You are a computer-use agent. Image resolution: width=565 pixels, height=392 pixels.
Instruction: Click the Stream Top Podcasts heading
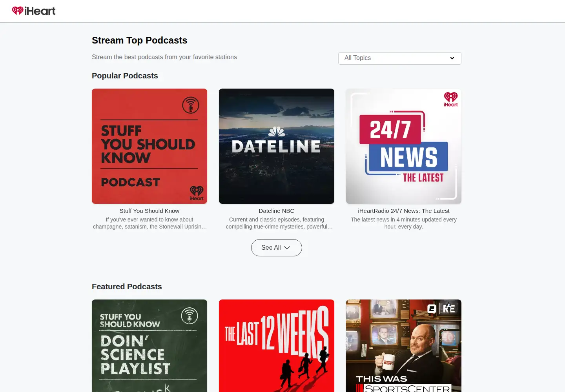point(139,40)
